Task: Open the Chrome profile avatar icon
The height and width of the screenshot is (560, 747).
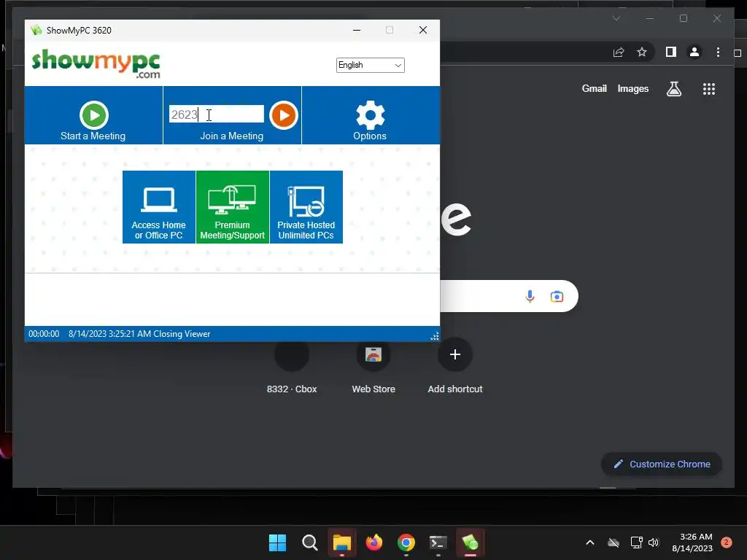Action: click(x=694, y=52)
